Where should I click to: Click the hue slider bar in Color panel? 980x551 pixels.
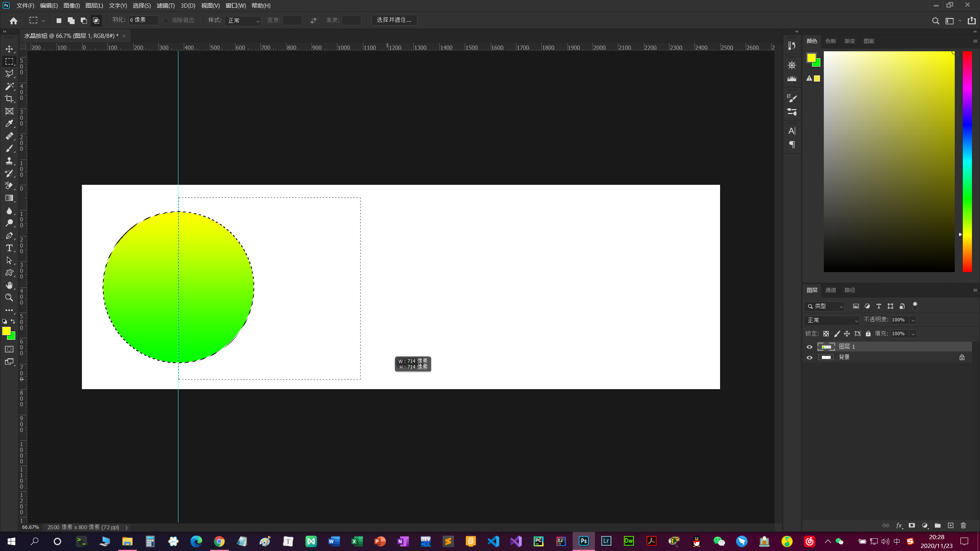tap(967, 162)
